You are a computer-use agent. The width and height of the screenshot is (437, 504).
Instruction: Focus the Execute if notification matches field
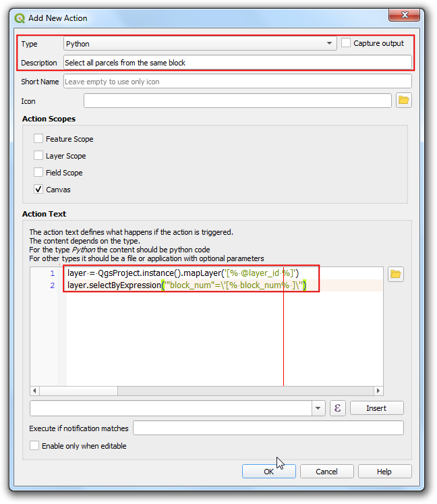(x=268, y=428)
